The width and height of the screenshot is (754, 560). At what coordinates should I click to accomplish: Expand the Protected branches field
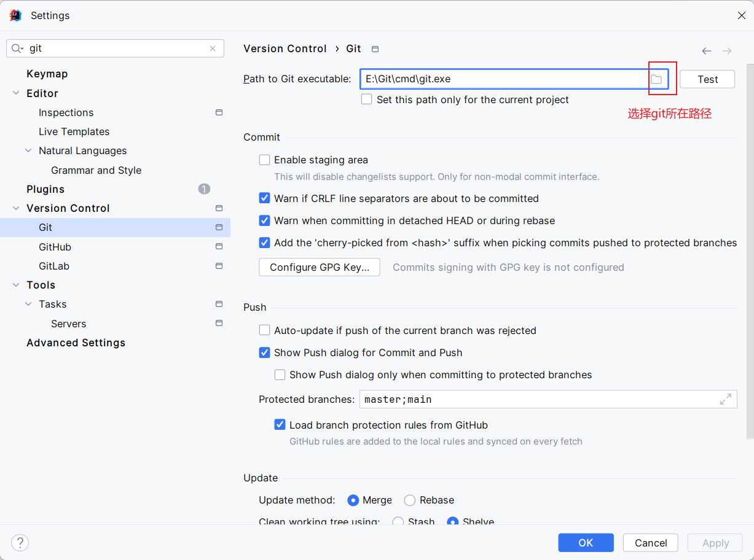click(725, 399)
